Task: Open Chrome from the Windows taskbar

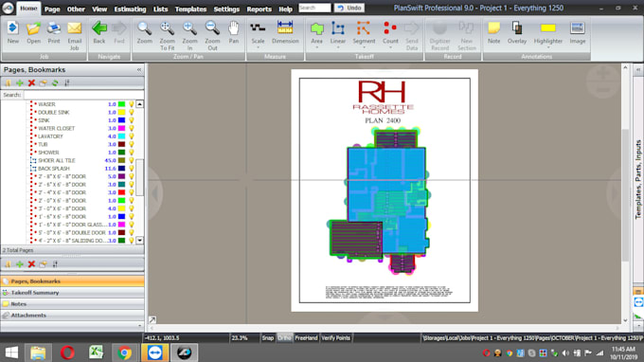Action: point(124,353)
